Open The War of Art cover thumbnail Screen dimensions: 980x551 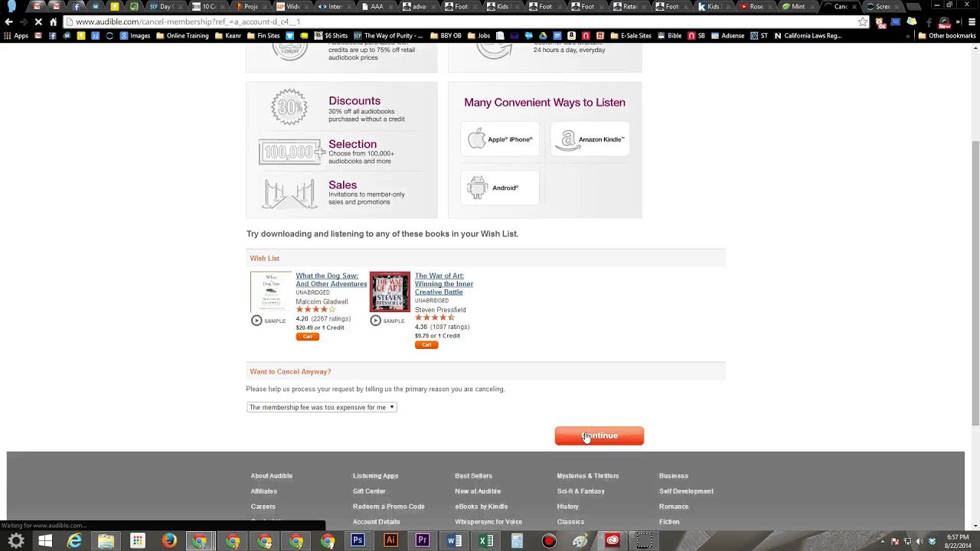[x=390, y=292]
